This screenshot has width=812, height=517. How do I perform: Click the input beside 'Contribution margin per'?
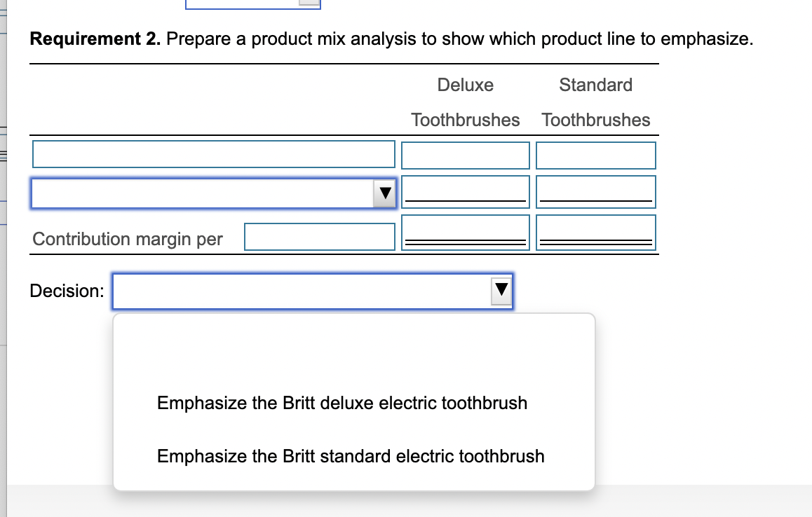pos(319,236)
